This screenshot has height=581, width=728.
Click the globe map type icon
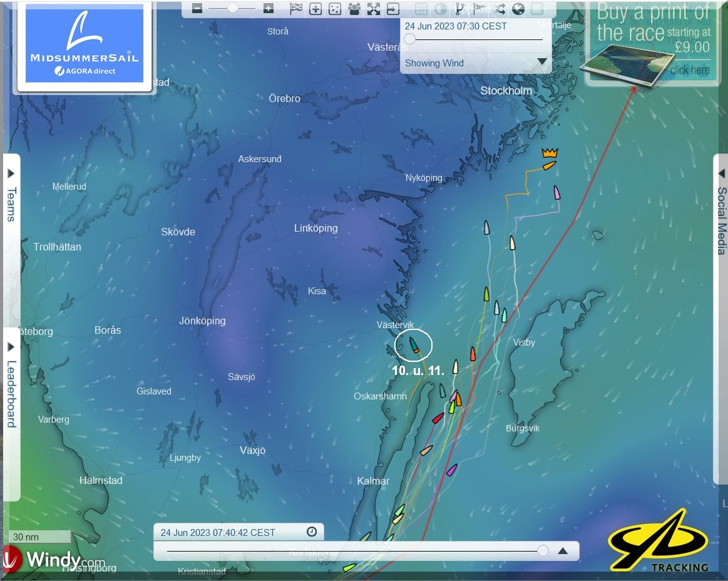(x=518, y=9)
